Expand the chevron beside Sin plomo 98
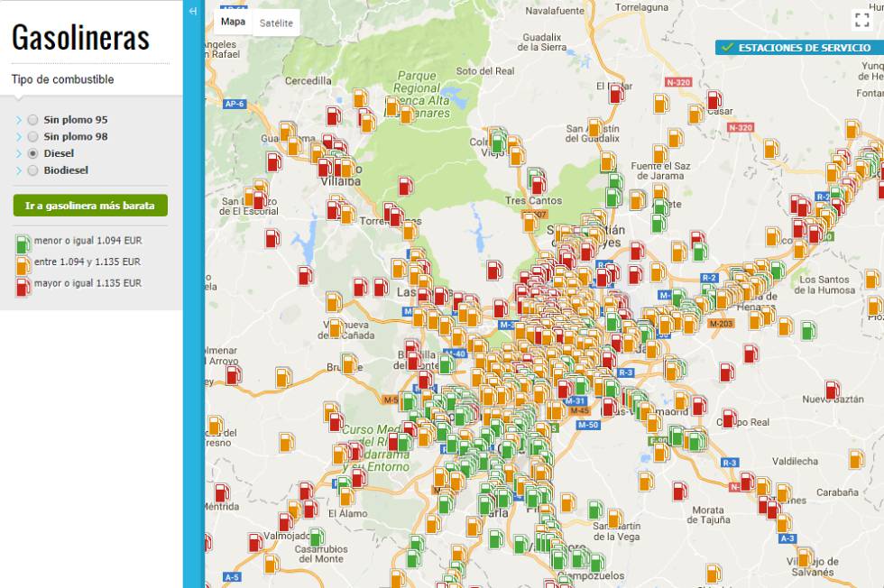This screenshot has width=884, height=588. coord(19,136)
